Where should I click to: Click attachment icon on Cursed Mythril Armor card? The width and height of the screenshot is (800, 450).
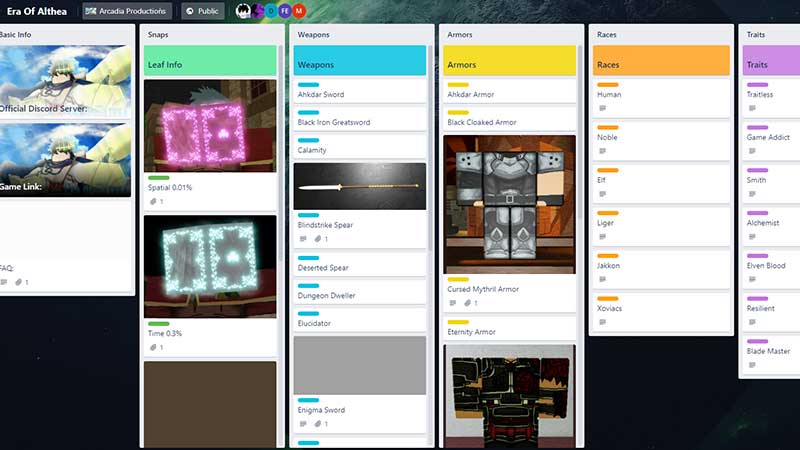click(x=467, y=303)
